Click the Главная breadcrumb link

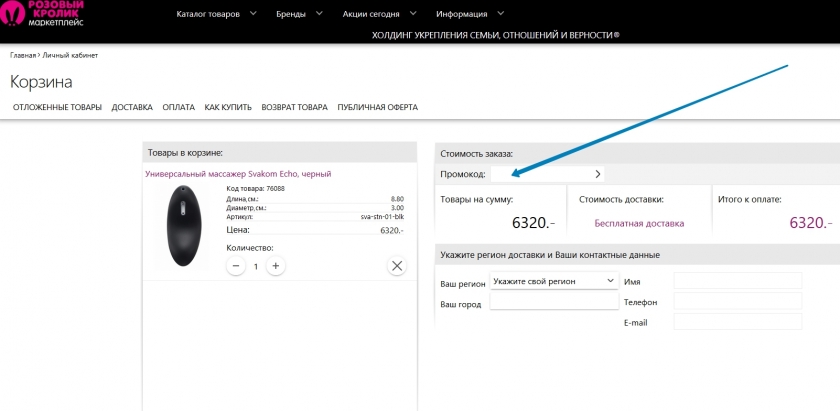[x=23, y=55]
